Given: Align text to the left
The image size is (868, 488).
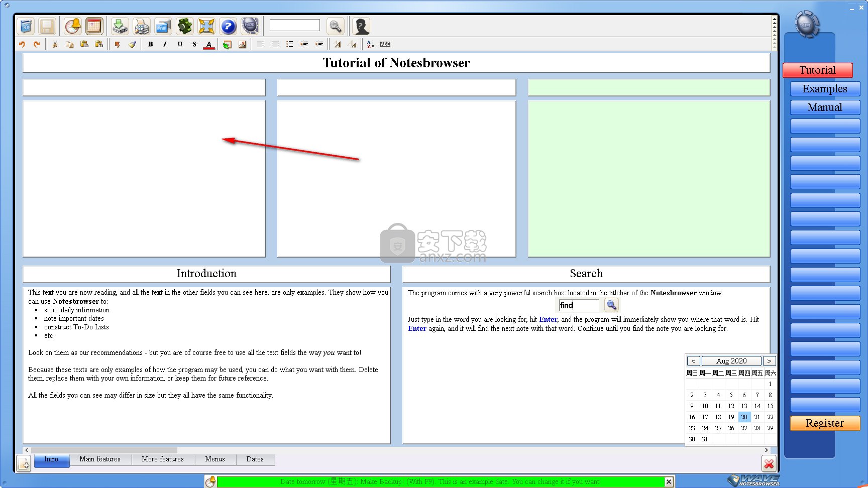Looking at the screenshot, I should [261, 44].
